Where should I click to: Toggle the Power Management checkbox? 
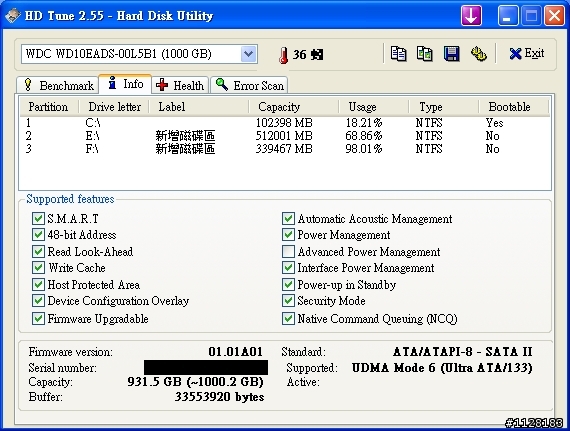tap(288, 234)
